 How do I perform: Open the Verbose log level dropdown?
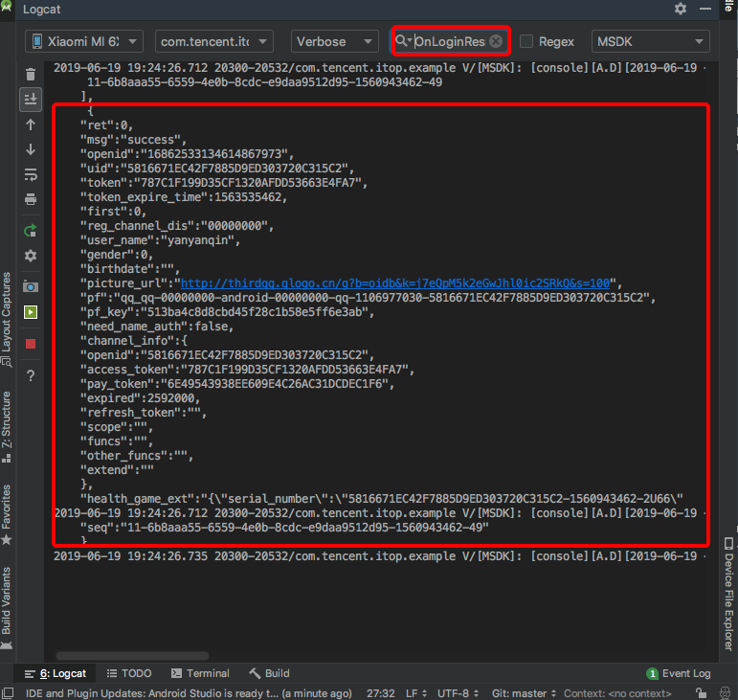tap(335, 41)
